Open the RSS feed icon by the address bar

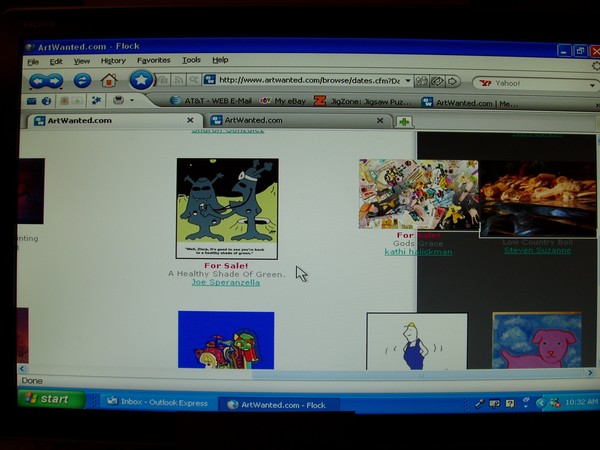[x=179, y=80]
